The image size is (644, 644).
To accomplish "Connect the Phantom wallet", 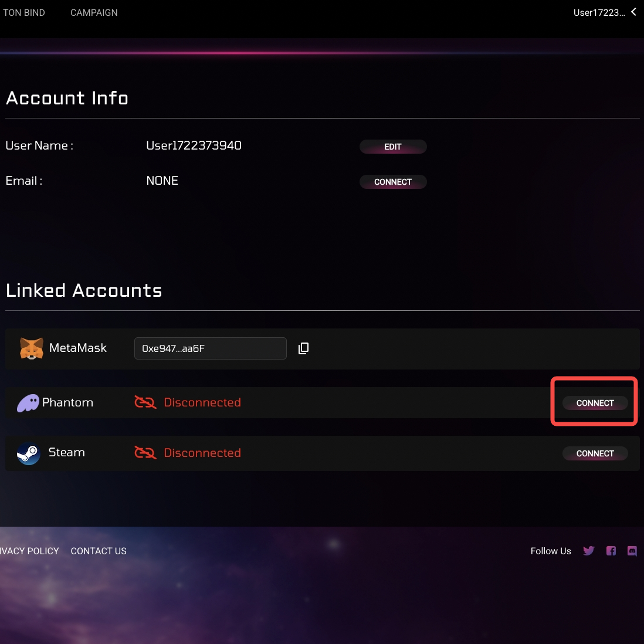I will pyautogui.click(x=595, y=403).
